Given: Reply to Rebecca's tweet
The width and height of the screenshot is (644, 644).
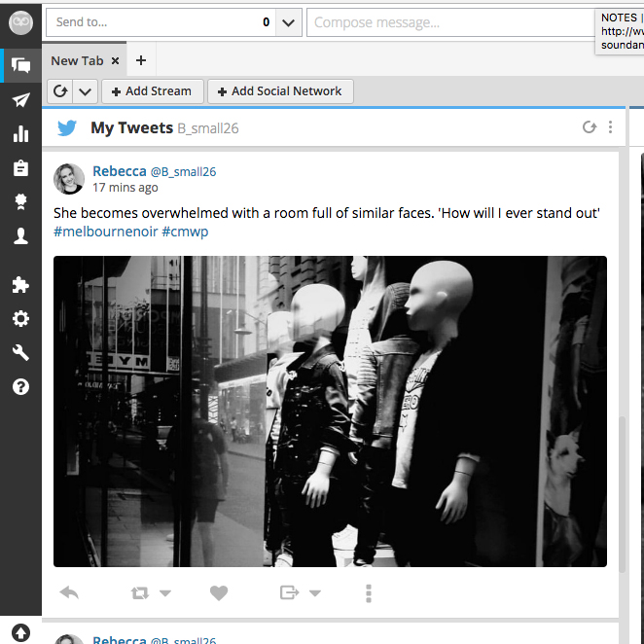Looking at the screenshot, I should click(69, 592).
